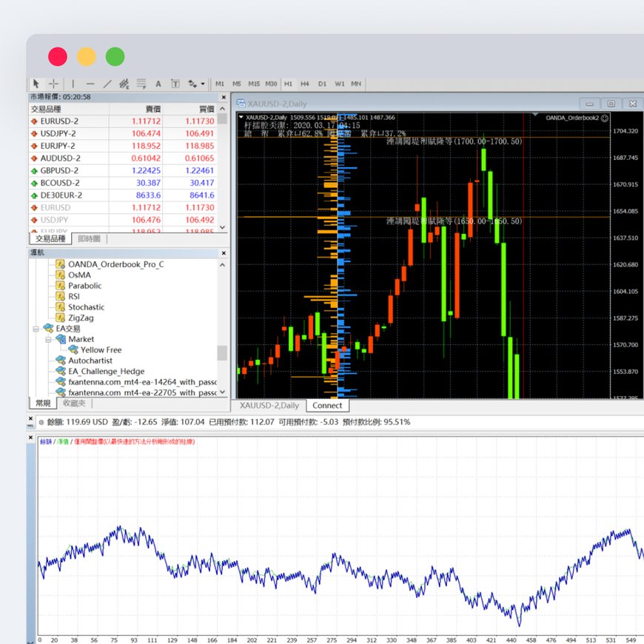Select the crosshair tool
The image size is (644, 644).
[53, 84]
